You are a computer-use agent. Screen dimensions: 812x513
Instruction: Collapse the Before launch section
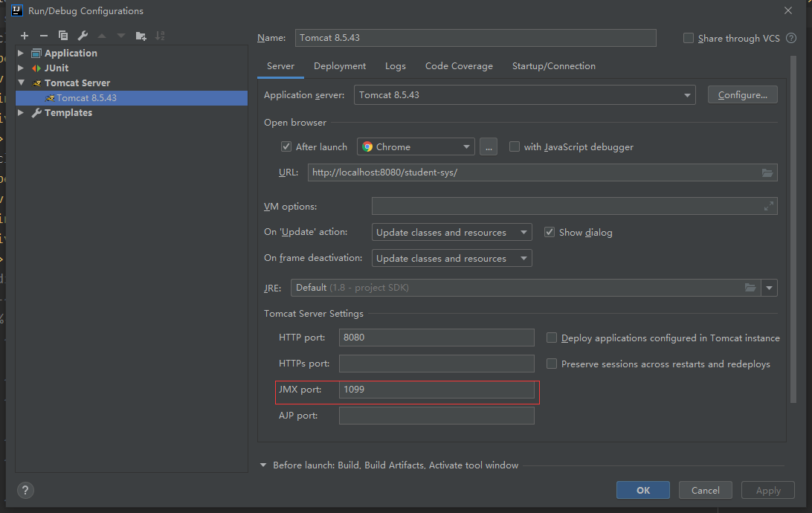[x=263, y=465]
